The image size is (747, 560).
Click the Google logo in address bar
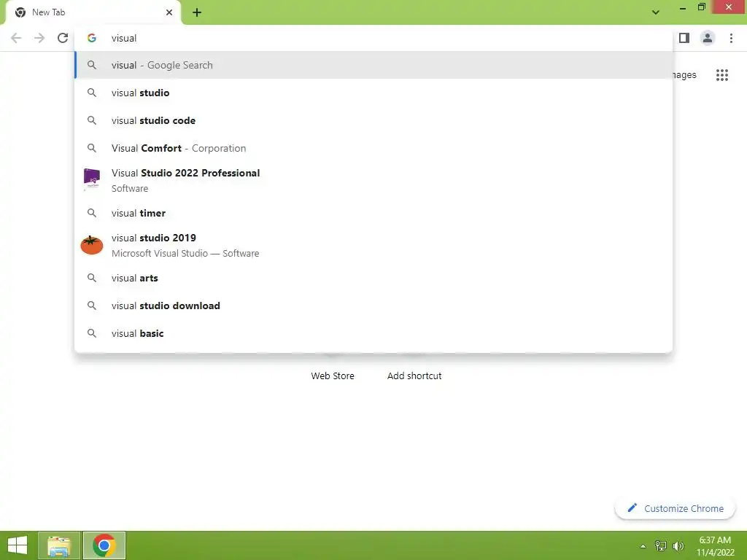point(92,38)
